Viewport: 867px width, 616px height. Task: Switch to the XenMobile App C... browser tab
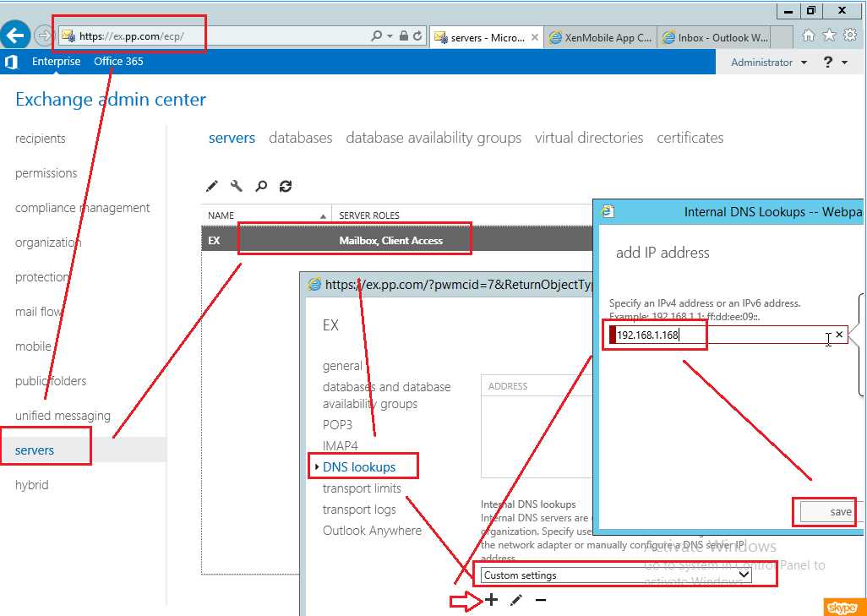click(601, 37)
